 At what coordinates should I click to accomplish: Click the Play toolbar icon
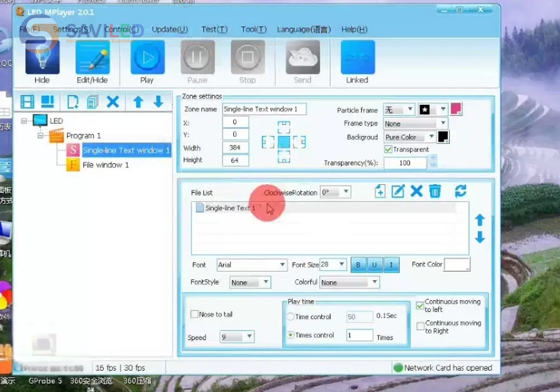click(x=147, y=58)
